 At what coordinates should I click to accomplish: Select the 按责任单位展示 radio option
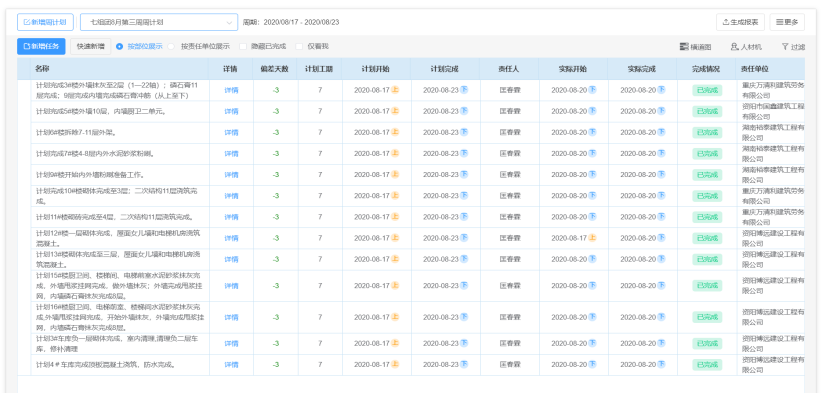[199, 46]
